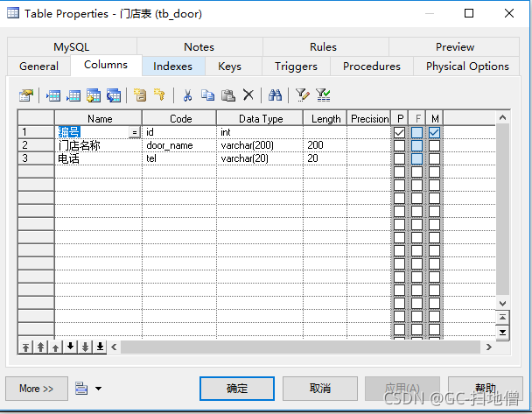Click the Data Type column header
This screenshot has height=414, width=532.
click(260, 119)
